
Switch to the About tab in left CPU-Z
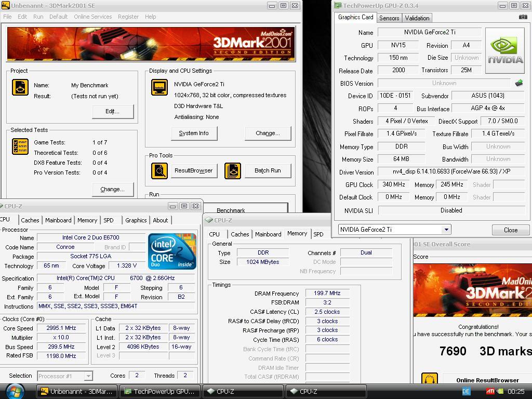(x=160, y=220)
